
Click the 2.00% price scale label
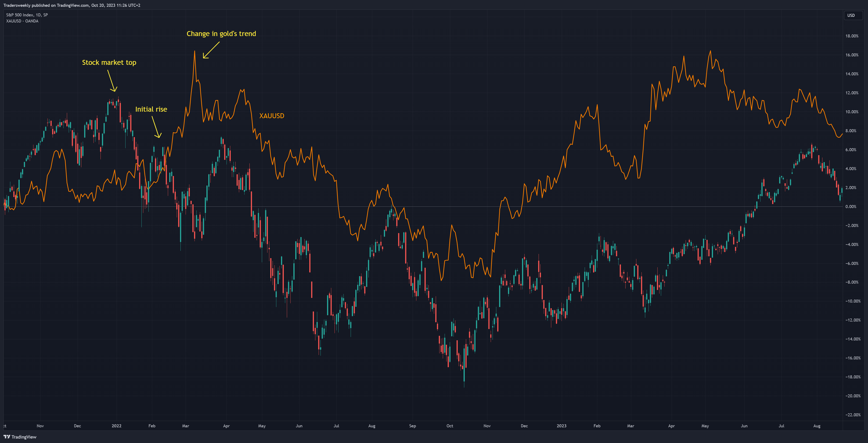coord(851,188)
